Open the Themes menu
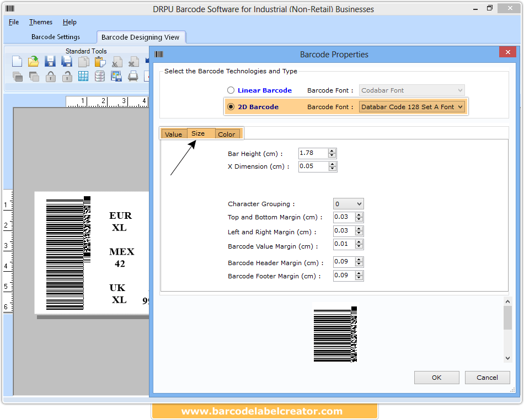 40,22
